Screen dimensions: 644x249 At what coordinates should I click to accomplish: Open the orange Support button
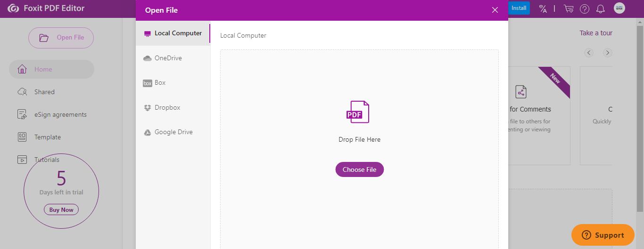tap(603, 235)
